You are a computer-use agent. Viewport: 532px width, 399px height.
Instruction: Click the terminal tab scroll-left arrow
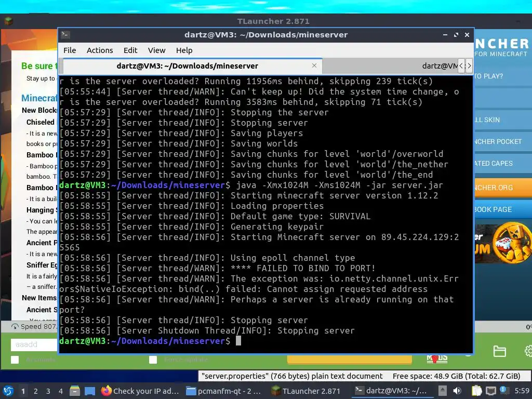point(461,66)
